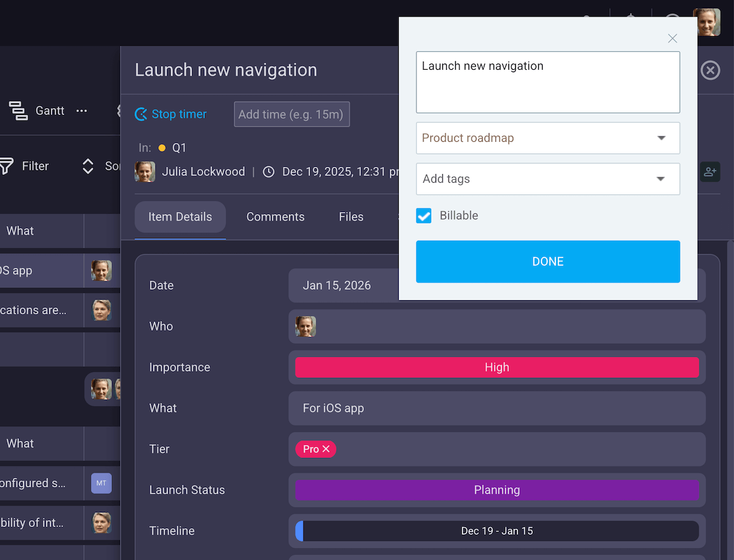Click the clock icon next to the date
Screen dimensions: 734x560
(x=269, y=172)
